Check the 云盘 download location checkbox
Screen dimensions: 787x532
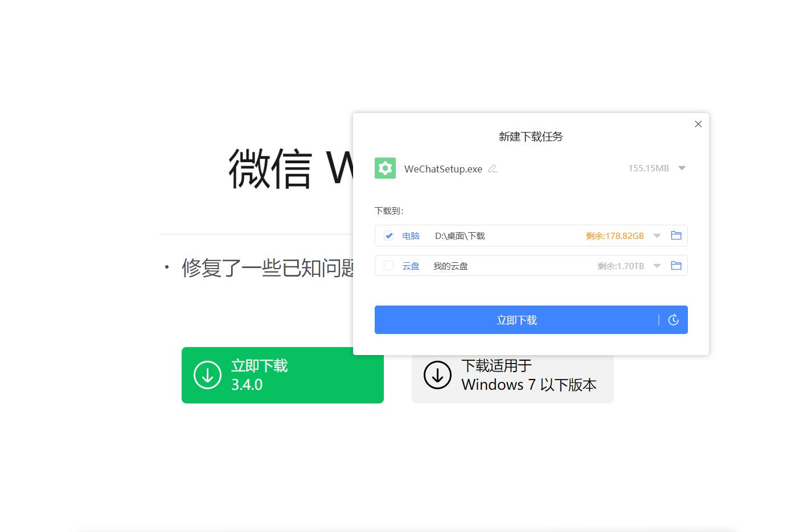click(x=389, y=266)
